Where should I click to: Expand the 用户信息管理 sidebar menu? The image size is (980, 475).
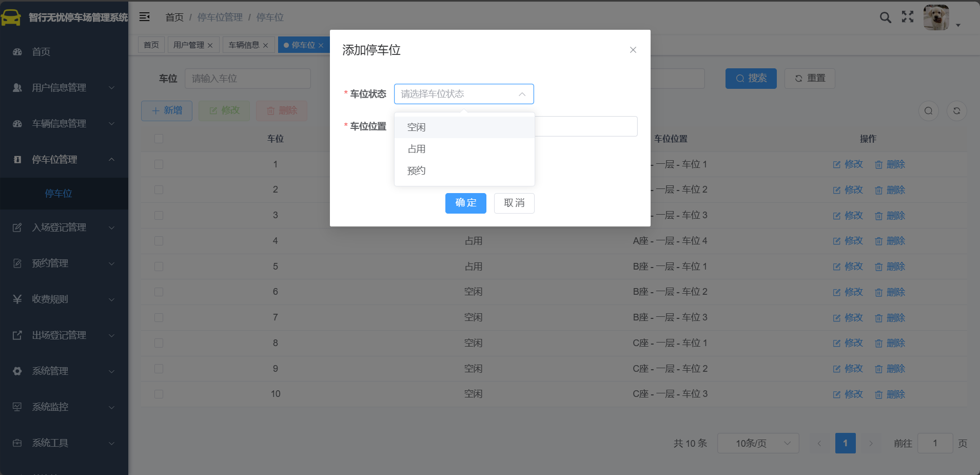point(64,88)
